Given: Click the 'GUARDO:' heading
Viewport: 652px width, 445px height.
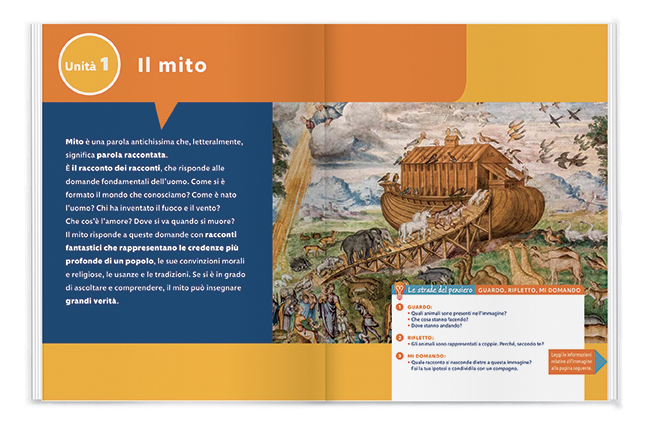Looking at the screenshot, I should click(420, 307).
